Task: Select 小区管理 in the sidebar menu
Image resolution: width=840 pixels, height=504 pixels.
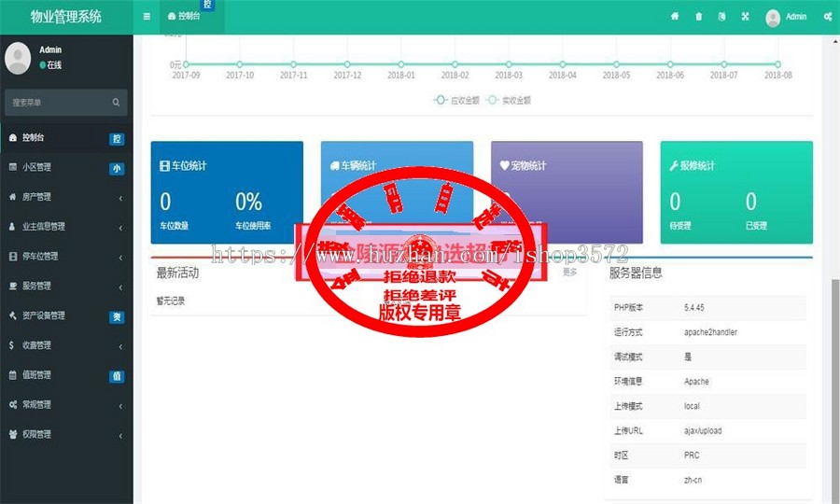Action: pyautogui.click(x=66, y=168)
